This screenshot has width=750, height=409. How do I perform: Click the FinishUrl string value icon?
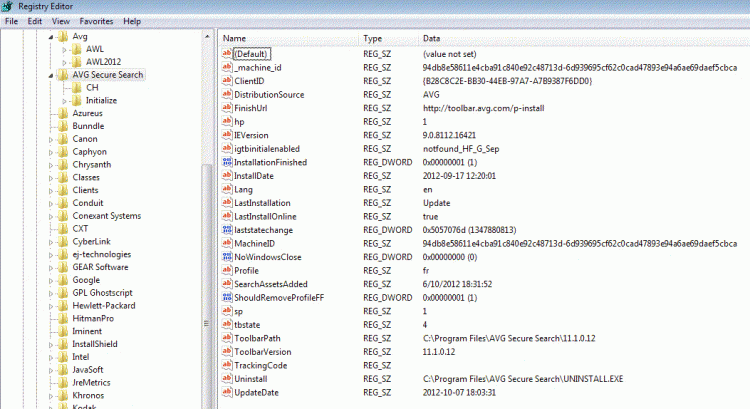coord(227,108)
